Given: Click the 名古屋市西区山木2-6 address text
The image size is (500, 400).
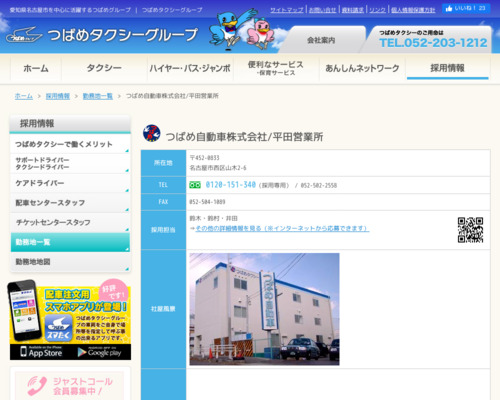Looking at the screenshot, I should (218, 168).
